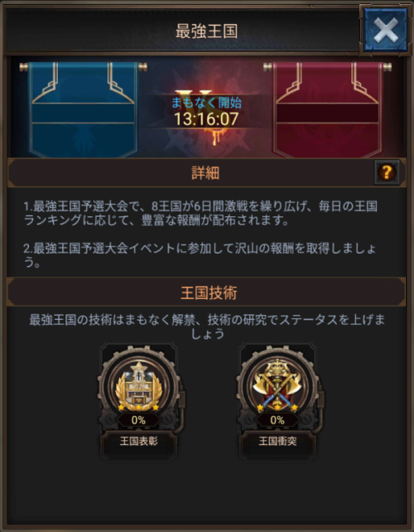Tap the まもなく開始 status text

pyautogui.click(x=206, y=103)
